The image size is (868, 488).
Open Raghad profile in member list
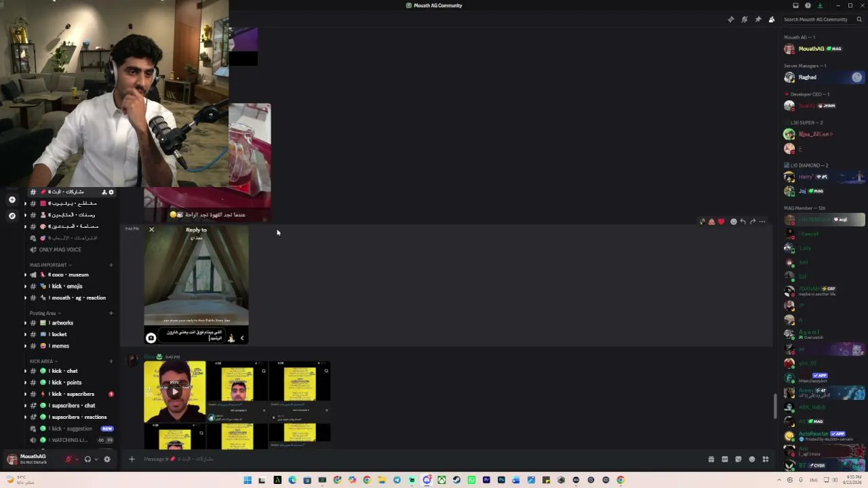point(823,77)
